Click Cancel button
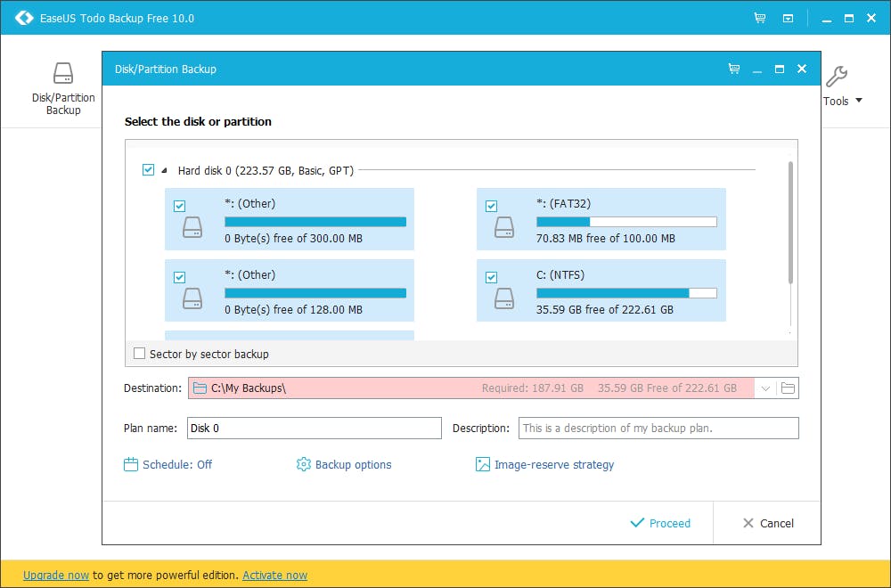This screenshot has width=891, height=588. (768, 523)
